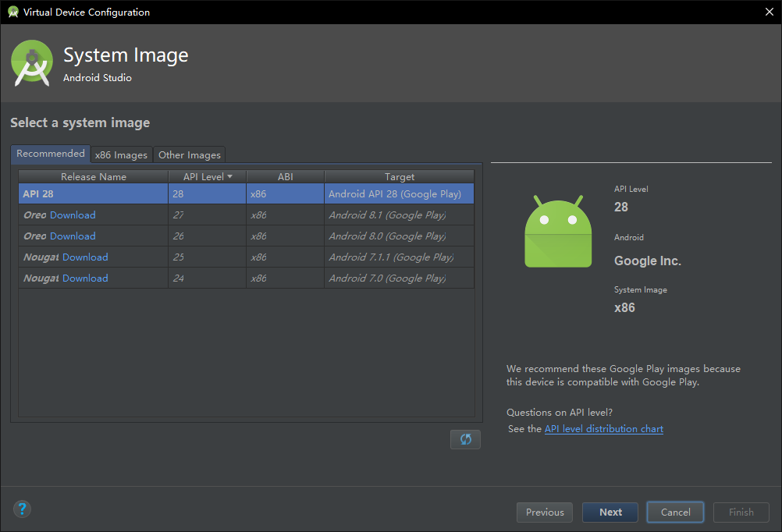Click the refresh system images icon
The image size is (782, 532).
465,439
